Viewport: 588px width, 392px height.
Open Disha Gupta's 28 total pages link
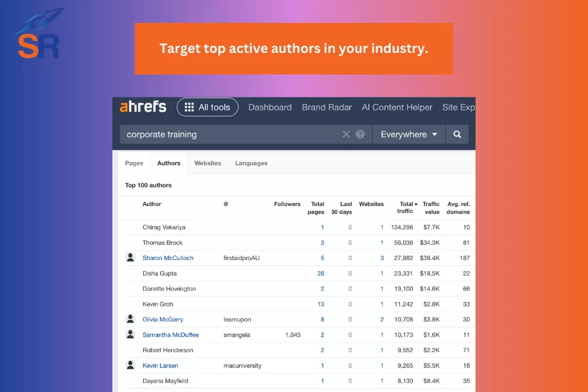321,274
